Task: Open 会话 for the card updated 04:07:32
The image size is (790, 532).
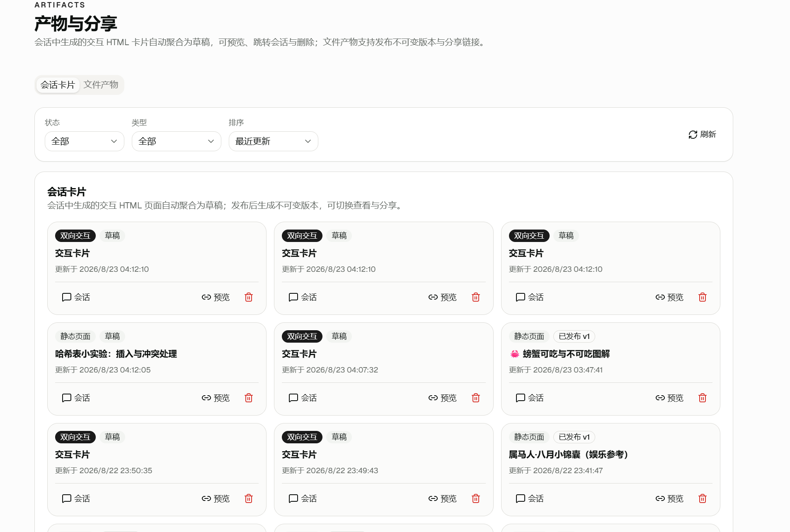Action: click(303, 398)
